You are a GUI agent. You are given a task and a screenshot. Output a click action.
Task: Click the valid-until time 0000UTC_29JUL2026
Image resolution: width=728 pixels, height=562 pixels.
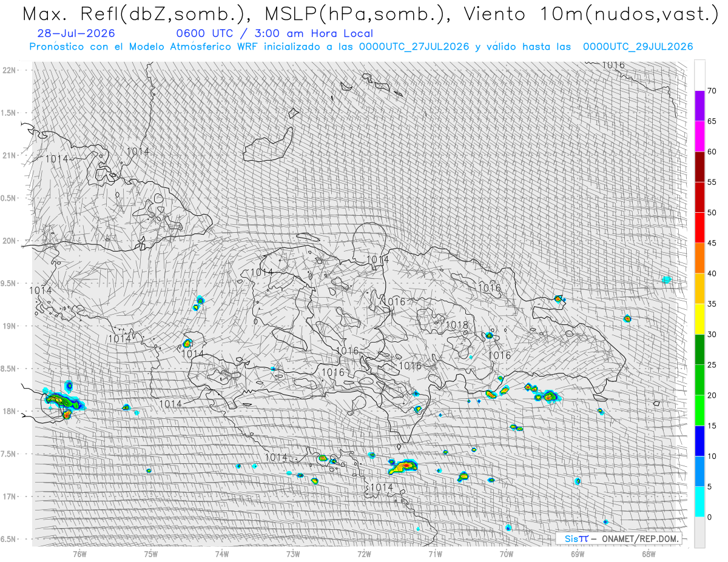(638, 47)
